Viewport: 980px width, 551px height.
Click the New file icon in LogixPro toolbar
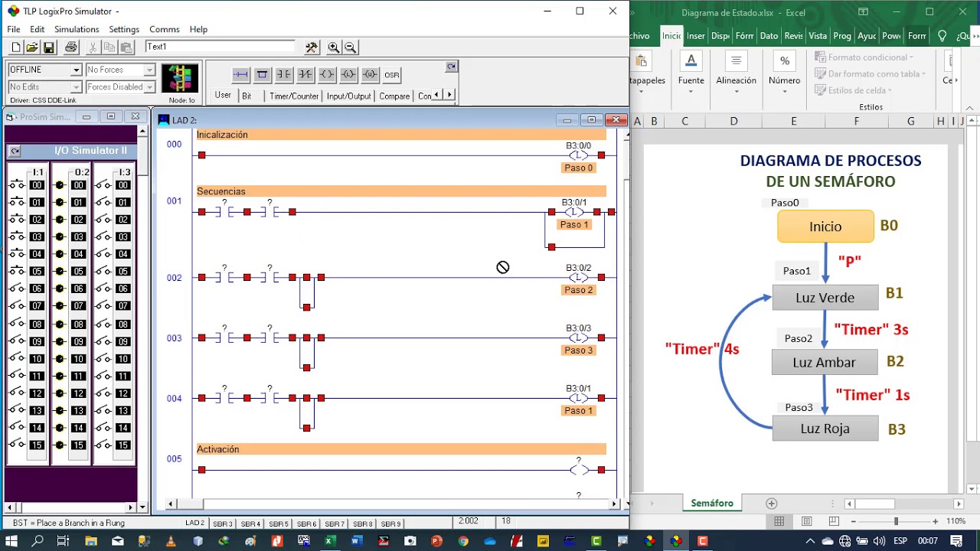tap(15, 47)
